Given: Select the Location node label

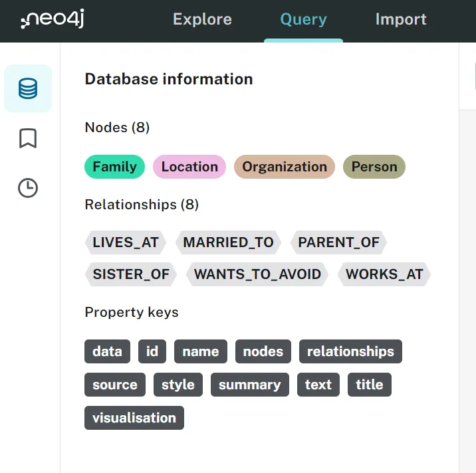Looking at the screenshot, I should click(189, 167).
